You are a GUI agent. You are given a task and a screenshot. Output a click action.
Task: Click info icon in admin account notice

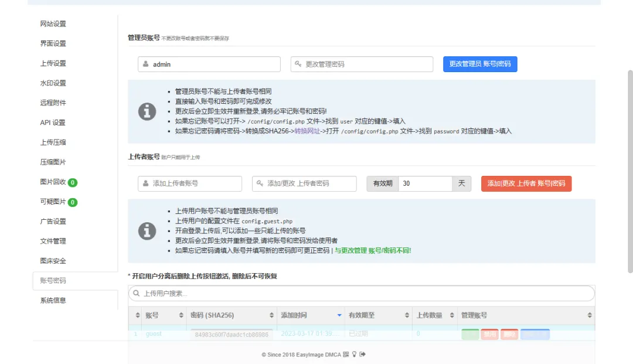click(x=147, y=111)
